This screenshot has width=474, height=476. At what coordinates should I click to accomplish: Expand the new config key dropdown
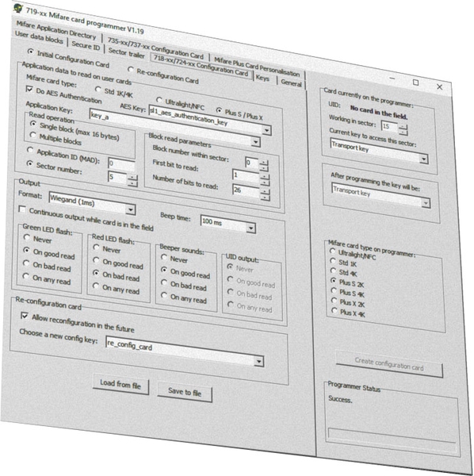pos(258,361)
